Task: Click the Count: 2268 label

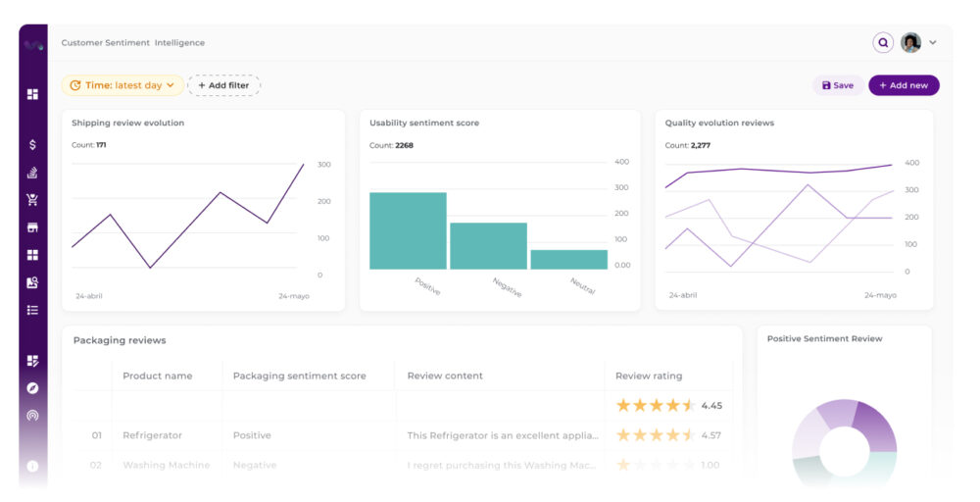Action: (x=391, y=146)
